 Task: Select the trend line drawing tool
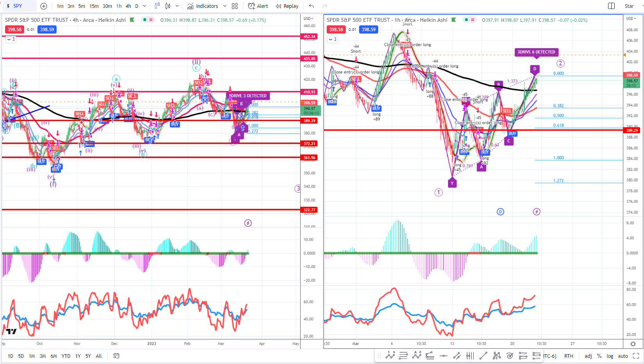[483, 355]
